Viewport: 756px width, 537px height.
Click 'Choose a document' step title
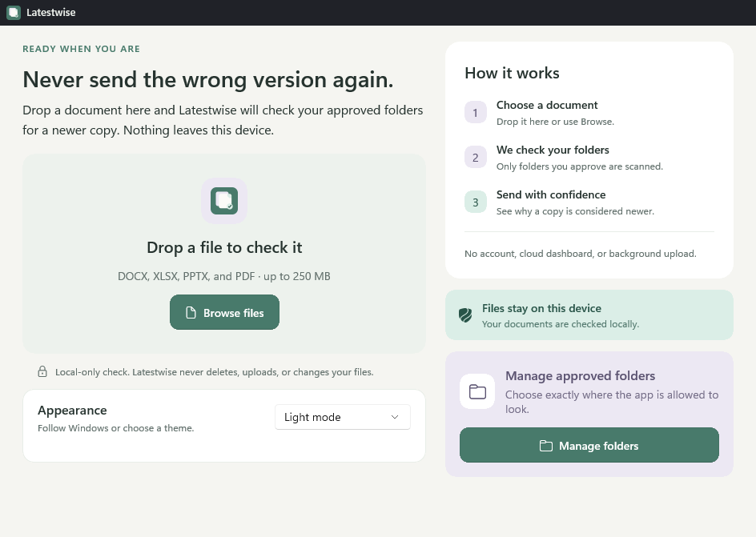point(547,105)
